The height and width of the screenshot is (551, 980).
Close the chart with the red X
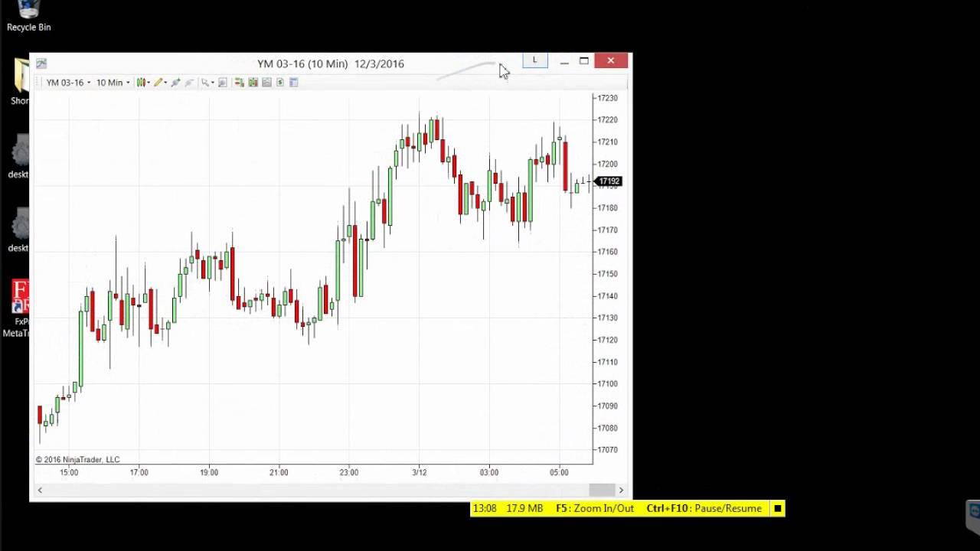611,60
